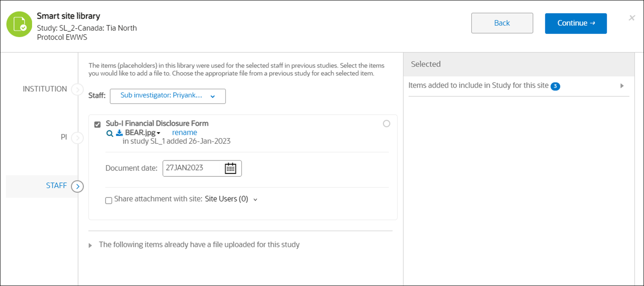This screenshot has width=644, height=286.
Task: Click the INSTITUTION step chevron icon
Action: tap(77, 89)
